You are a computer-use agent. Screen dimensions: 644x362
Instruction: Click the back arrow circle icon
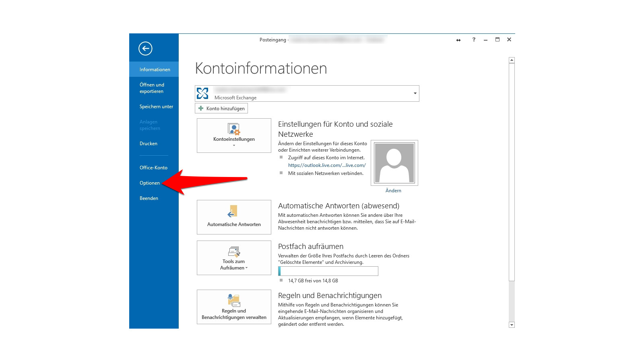tap(145, 49)
